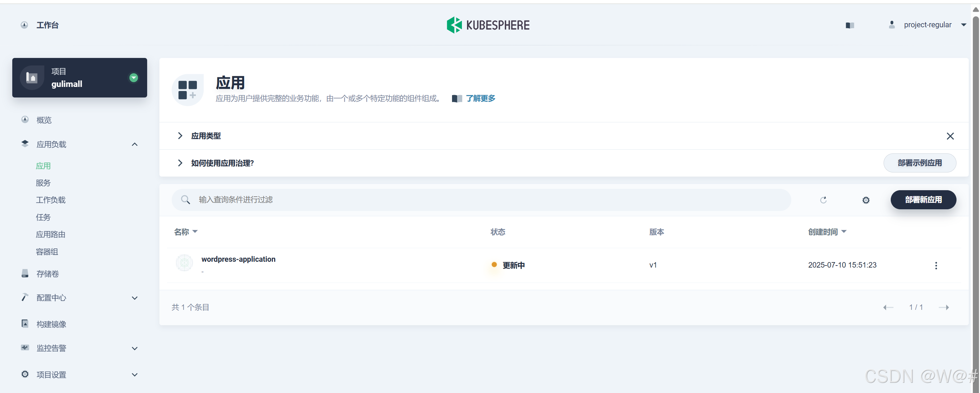Image resolution: width=980 pixels, height=393 pixels.
Task: Click the 存储卷 storage icon
Action: pyautogui.click(x=25, y=273)
